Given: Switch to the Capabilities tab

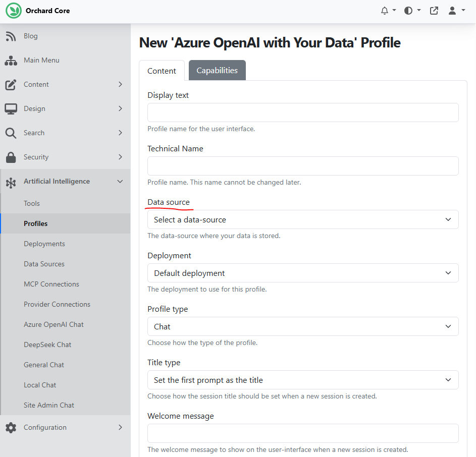Looking at the screenshot, I should [x=217, y=71].
